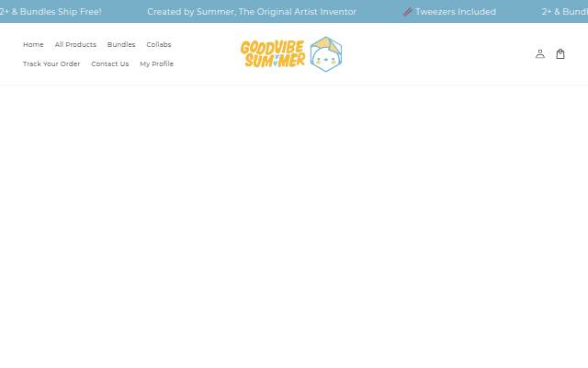The image size is (588, 368).
Task: Click the Created by Summer announcement text
Action: [252, 12]
